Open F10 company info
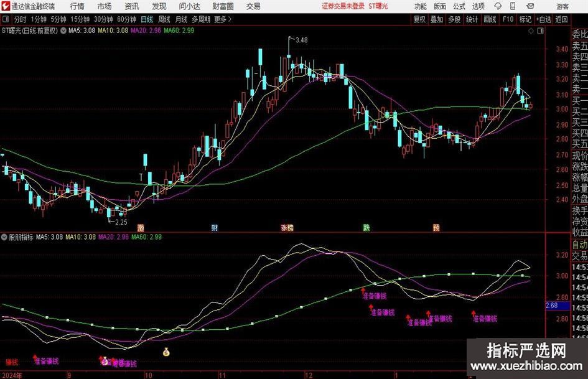The height and width of the screenshot is (379, 588). pos(508,19)
